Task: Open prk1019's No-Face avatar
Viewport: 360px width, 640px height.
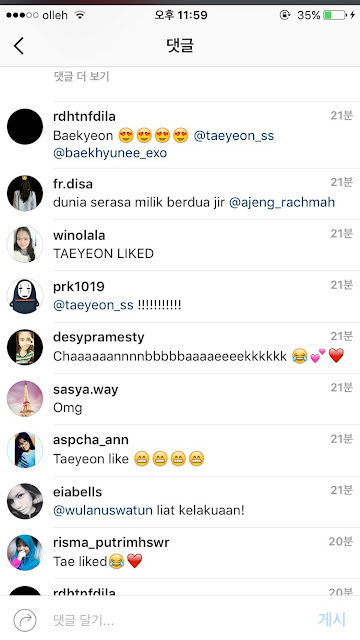Action: 25,296
